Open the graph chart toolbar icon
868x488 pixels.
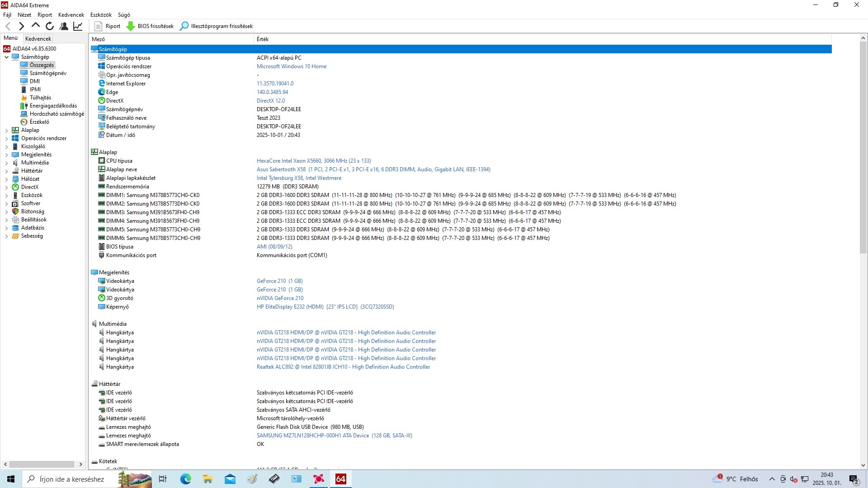(78, 26)
